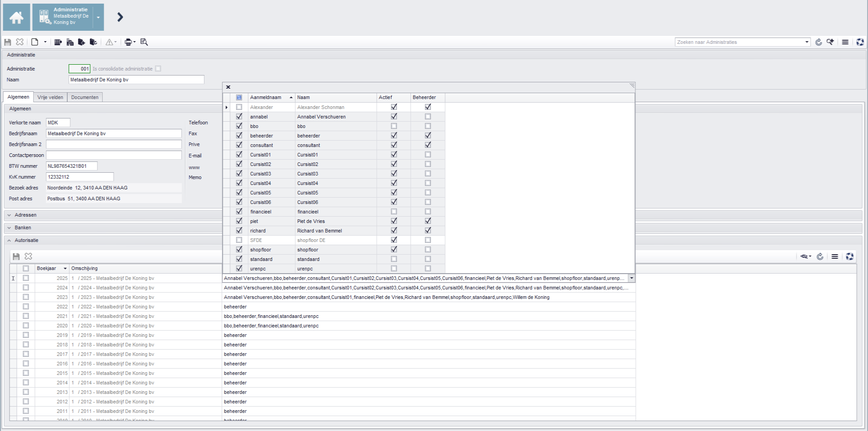868x431 pixels.
Task: Collapse the Autorisatie section
Action: click(9, 241)
